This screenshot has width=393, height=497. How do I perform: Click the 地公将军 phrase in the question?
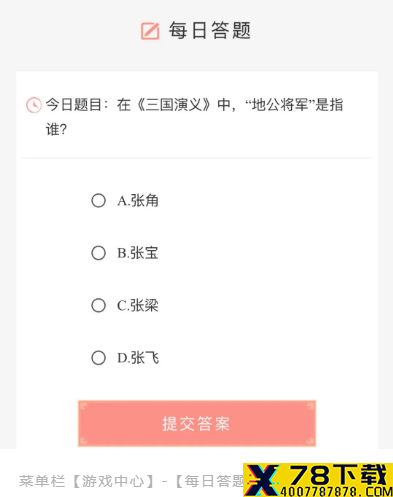tap(280, 105)
